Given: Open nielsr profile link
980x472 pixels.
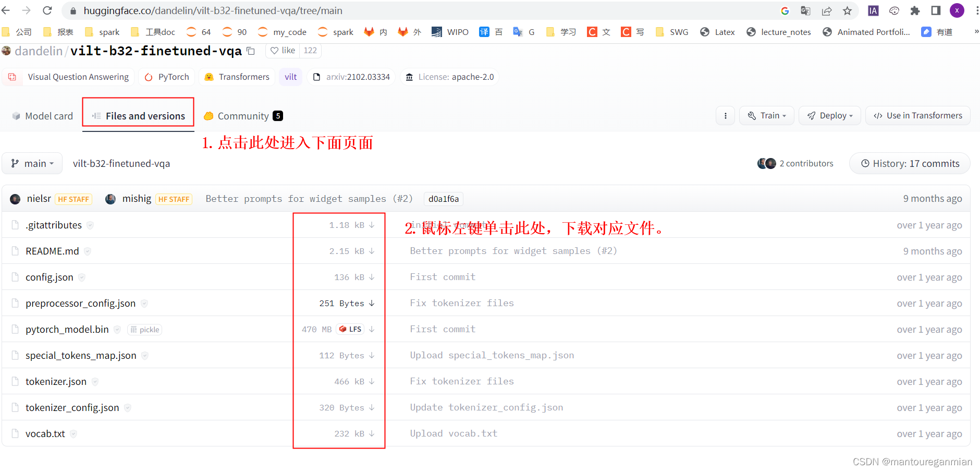Looking at the screenshot, I should pyautogui.click(x=39, y=199).
